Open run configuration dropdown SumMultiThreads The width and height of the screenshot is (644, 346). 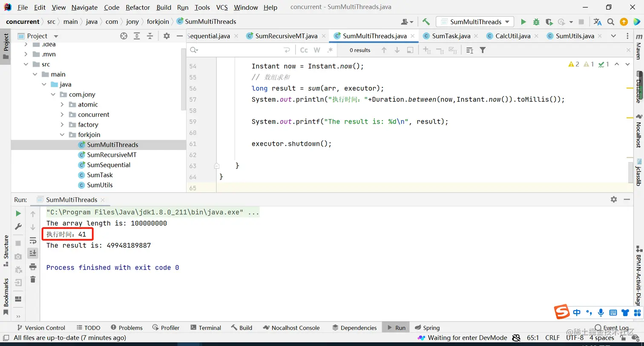(x=475, y=22)
